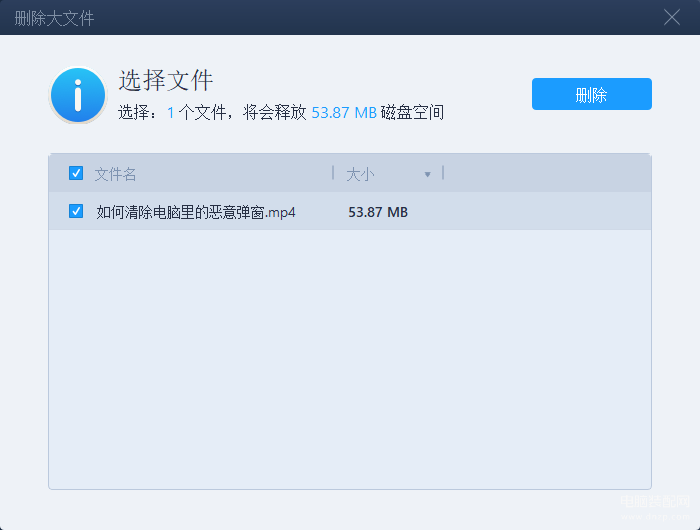The image size is (700, 530).
Task: Click the 删除大文件 window title
Action: (x=54, y=19)
